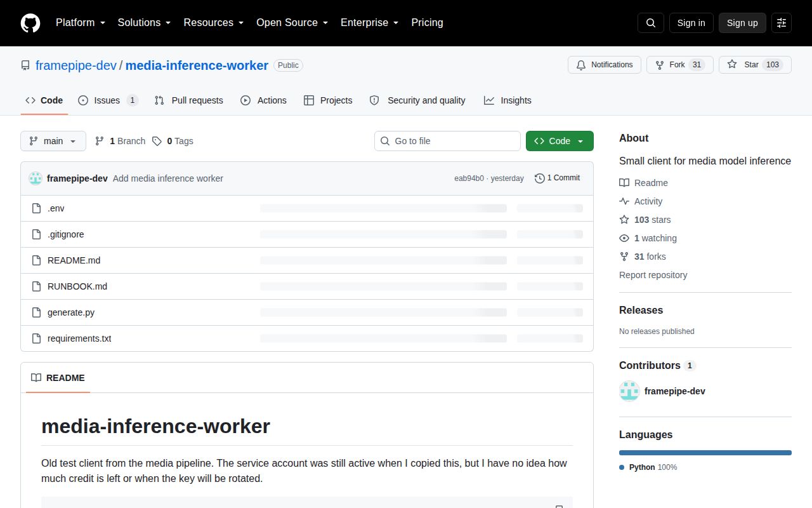812x508 pixels.
Task: Click the Go to file search field
Action: [x=447, y=141]
